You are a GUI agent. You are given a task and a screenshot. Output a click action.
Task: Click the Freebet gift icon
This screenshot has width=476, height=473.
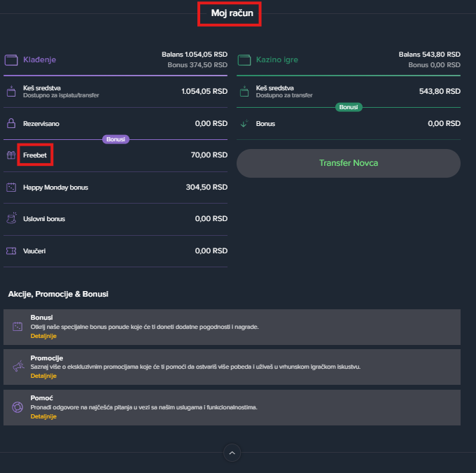coord(11,155)
